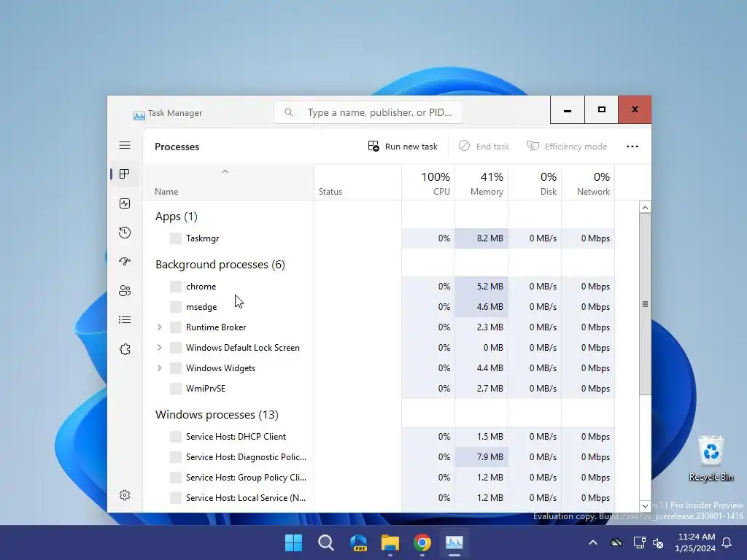
Task: Select the Processes sidebar icon
Action: [125, 174]
